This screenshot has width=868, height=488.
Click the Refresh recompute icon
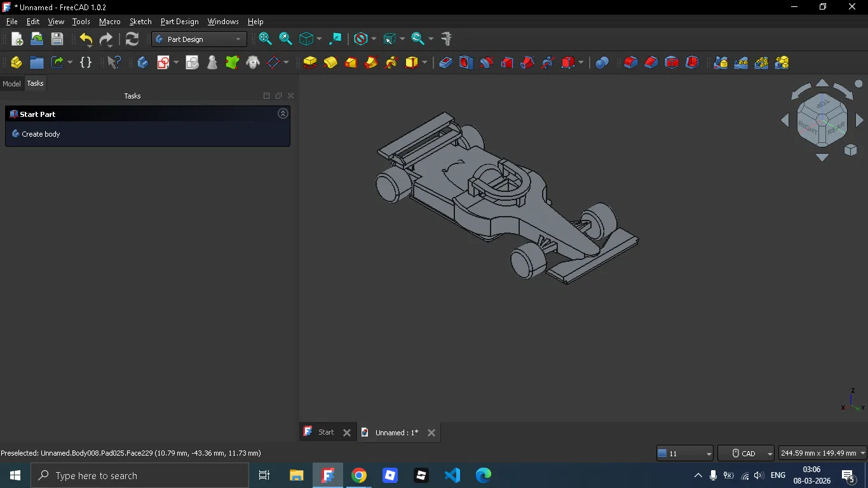(132, 39)
